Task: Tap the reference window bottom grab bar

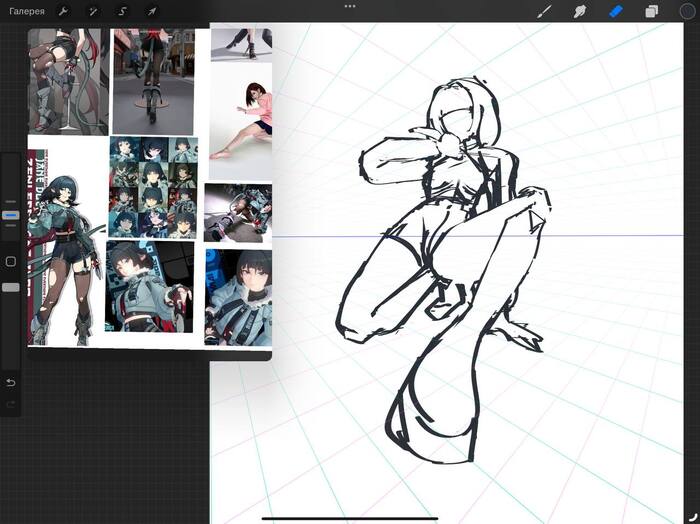Action: point(150,354)
